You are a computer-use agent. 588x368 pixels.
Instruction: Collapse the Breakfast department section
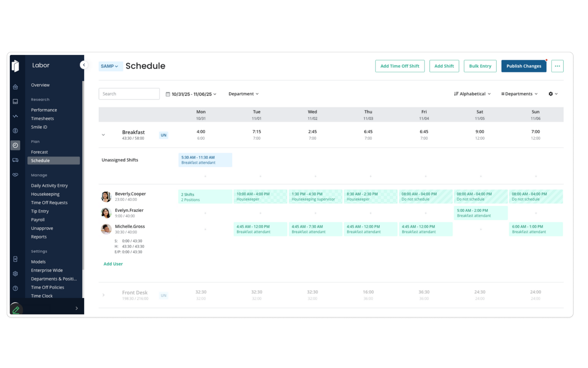[103, 135]
